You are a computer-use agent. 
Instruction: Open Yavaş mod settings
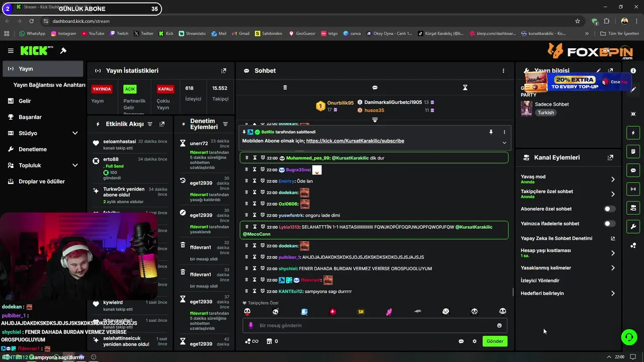tap(568, 179)
